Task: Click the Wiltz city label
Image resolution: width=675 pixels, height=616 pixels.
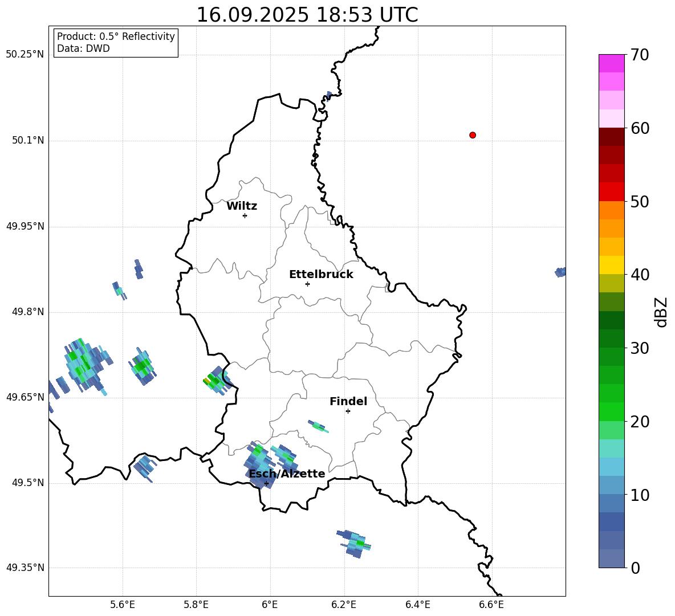Action: coord(242,206)
